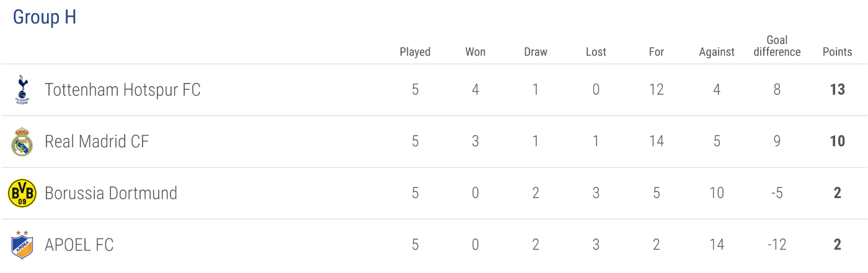Click the Borussia Dortmund BVB logo
This screenshot has width=868, height=273.
tap(22, 193)
